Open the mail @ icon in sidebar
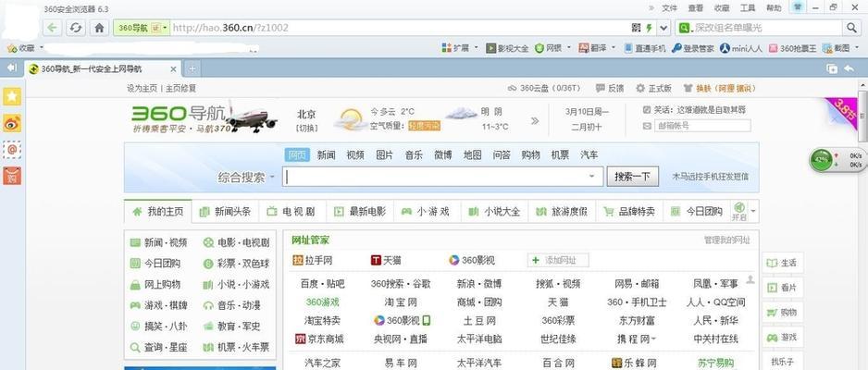The height and width of the screenshot is (370, 868). coord(12,149)
